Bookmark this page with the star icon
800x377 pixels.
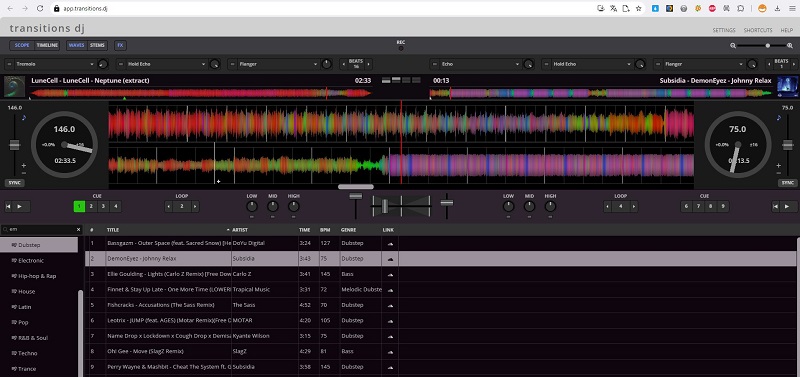pos(639,8)
